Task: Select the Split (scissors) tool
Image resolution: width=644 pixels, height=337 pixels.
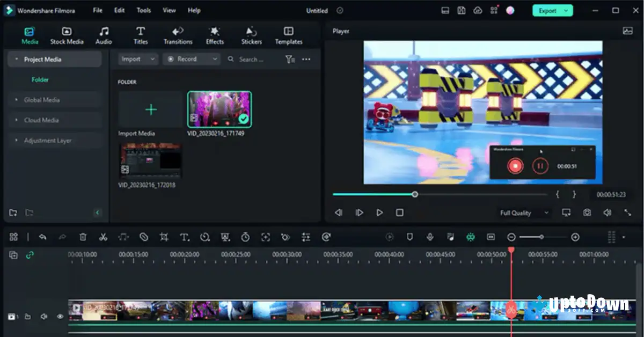Action: [x=103, y=237]
